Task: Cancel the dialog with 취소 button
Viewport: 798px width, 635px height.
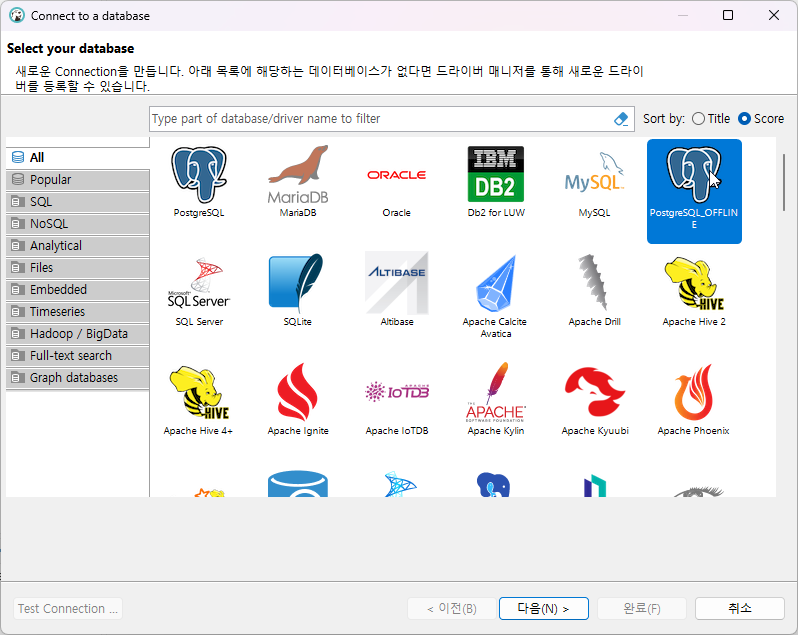Action: coord(739,609)
